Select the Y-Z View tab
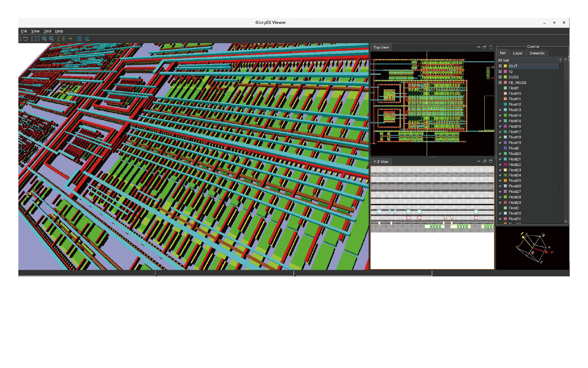The height and width of the screenshot is (368, 588). point(381,162)
